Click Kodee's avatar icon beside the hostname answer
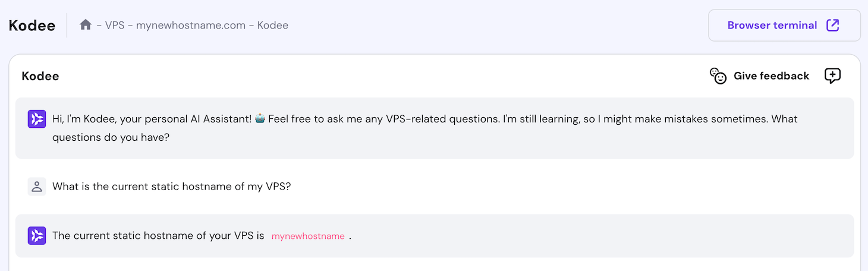The height and width of the screenshot is (271, 868). pyautogui.click(x=37, y=236)
